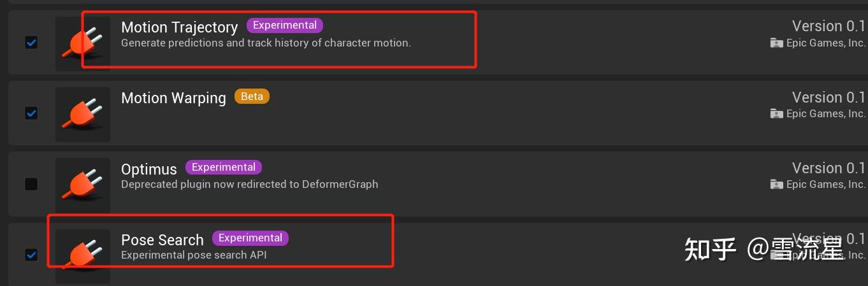Disable the Motion Trajectory plugin checkbox
This screenshot has height=286, width=868.
pos(31,43)
